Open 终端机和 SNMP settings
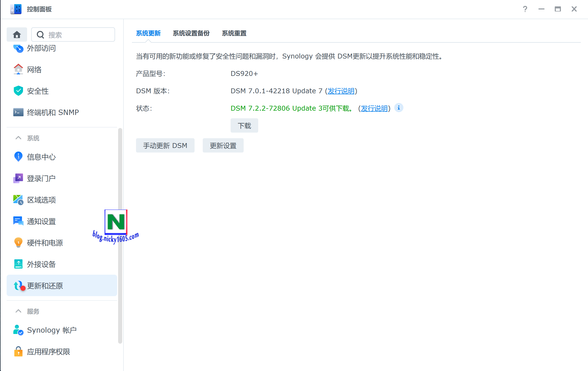Screen dimensions: 588x371 coord(53,112)
